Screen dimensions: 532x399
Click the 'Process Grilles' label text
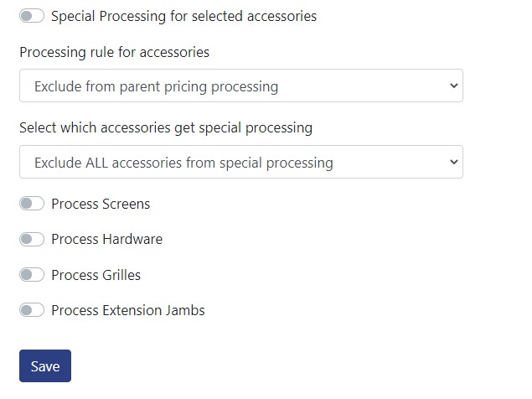point(96,275)
